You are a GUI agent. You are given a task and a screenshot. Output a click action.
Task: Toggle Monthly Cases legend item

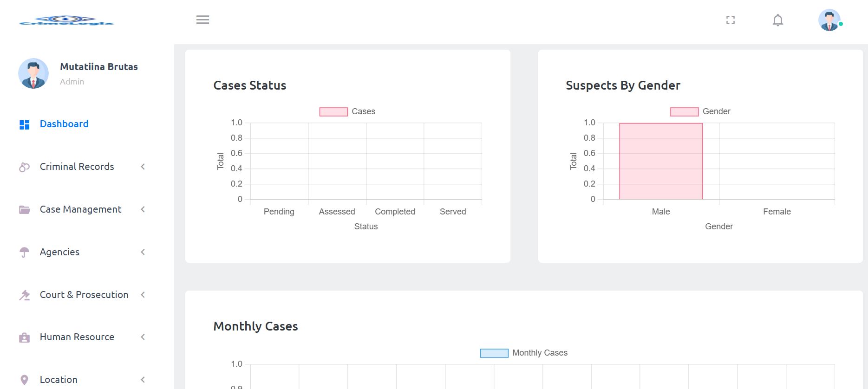click(523, 353)
